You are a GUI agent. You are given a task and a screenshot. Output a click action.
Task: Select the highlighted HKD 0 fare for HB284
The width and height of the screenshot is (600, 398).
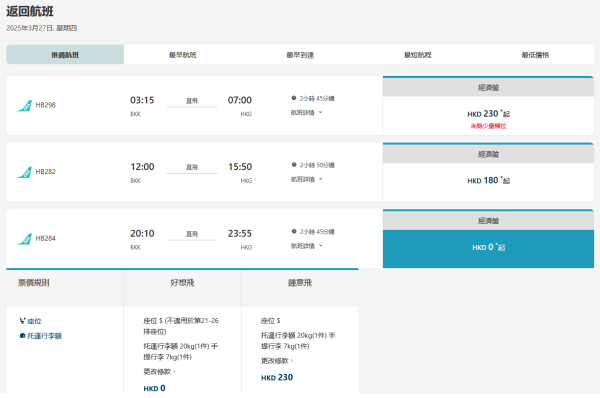tap(488, 248)
